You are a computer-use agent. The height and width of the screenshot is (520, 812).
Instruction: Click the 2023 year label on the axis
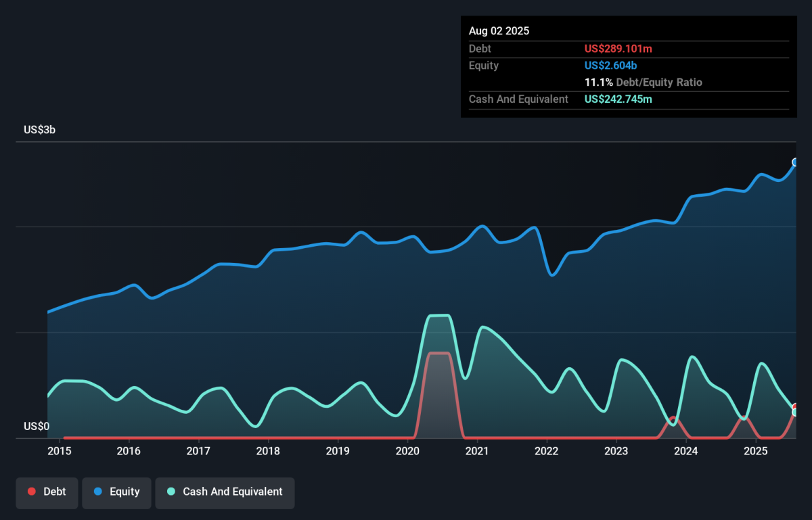pyautogui.click(x=616, y=451)
